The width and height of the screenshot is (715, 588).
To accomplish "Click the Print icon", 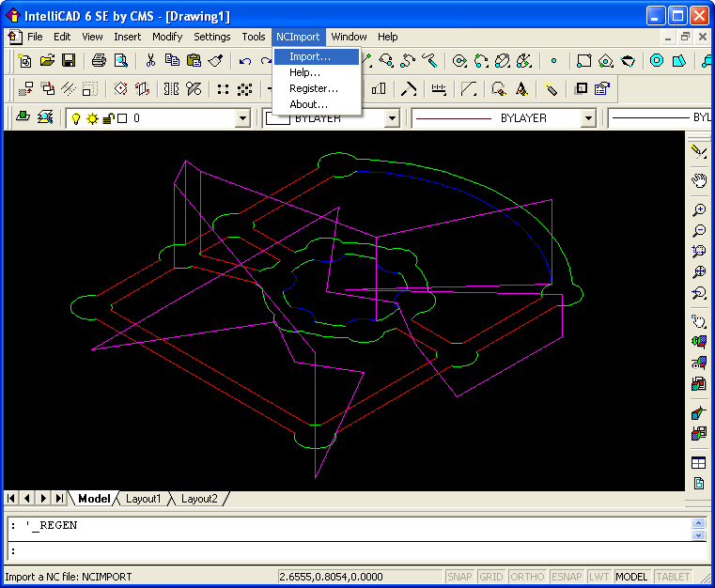I will point(99,61).
